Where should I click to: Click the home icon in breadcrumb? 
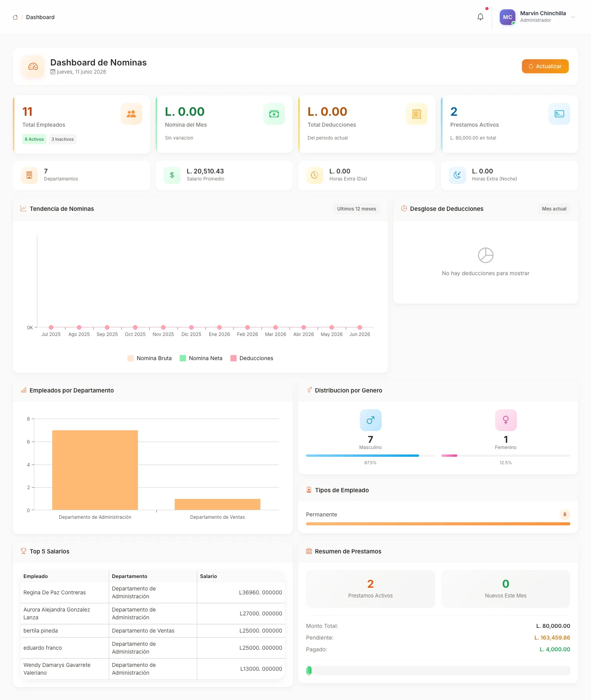coord(15,17)
